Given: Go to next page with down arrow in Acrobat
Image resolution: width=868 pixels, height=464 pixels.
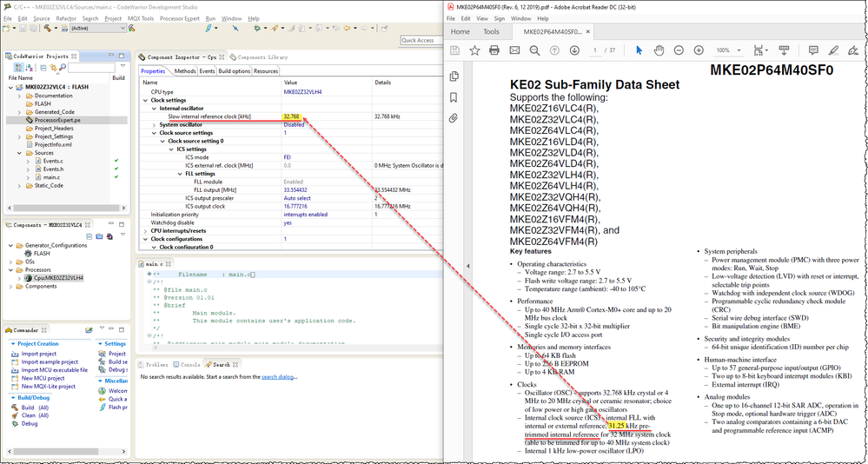Looking at the screenshot, I should coord(574,50).
